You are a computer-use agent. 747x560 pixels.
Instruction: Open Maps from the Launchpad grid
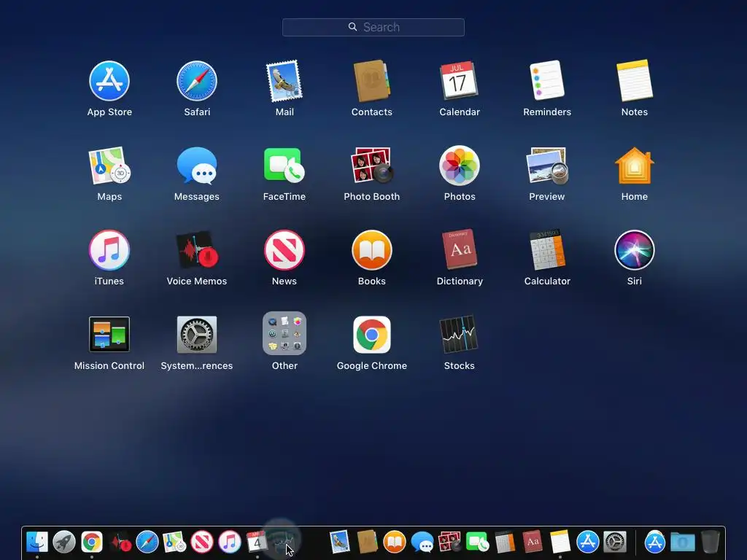[x=109, y=166]
